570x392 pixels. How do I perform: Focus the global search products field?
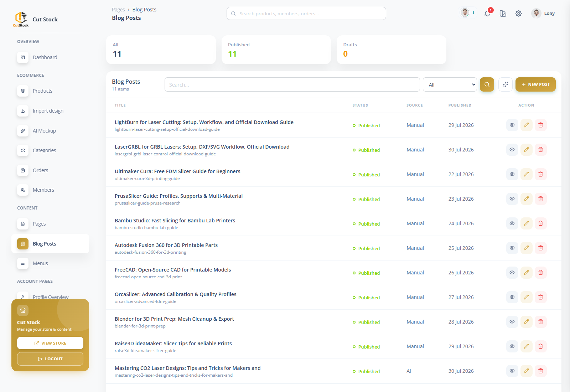click(x=306, y=14)
